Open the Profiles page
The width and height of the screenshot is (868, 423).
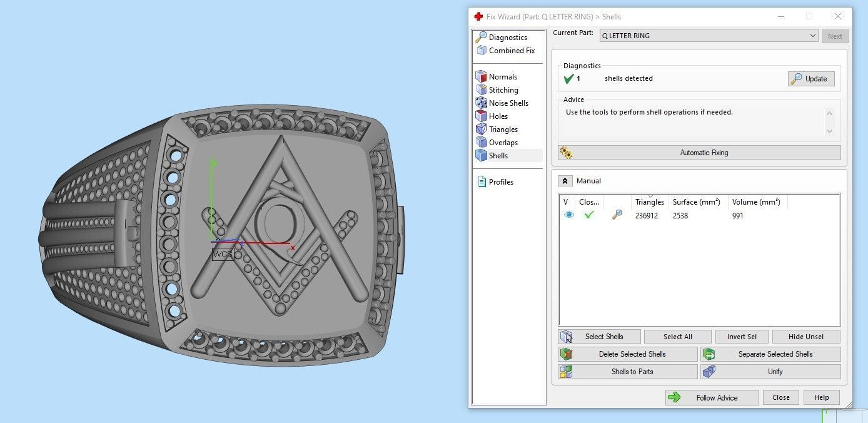tap(501, 182)
